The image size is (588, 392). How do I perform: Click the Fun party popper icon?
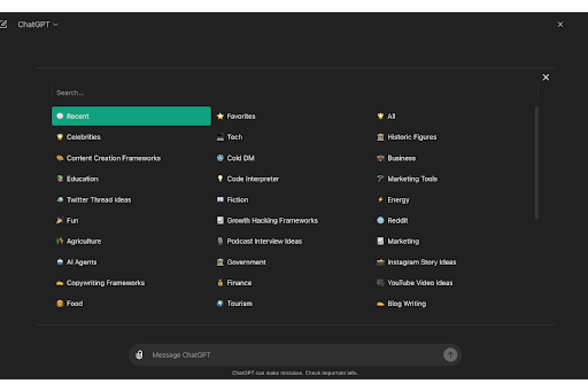[x=60, y=220]
